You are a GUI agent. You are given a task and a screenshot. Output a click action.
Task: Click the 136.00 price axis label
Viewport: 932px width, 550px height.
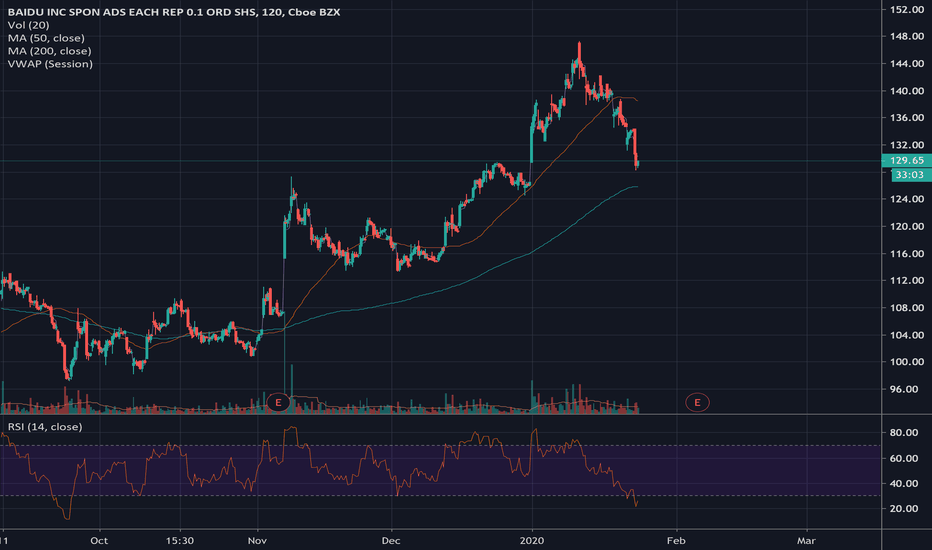906,118
